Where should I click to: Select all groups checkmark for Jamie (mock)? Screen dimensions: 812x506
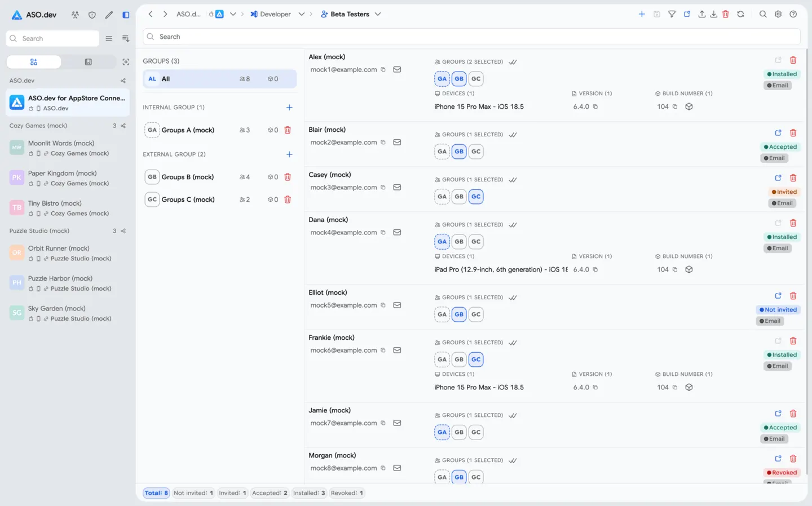point(513,415)
